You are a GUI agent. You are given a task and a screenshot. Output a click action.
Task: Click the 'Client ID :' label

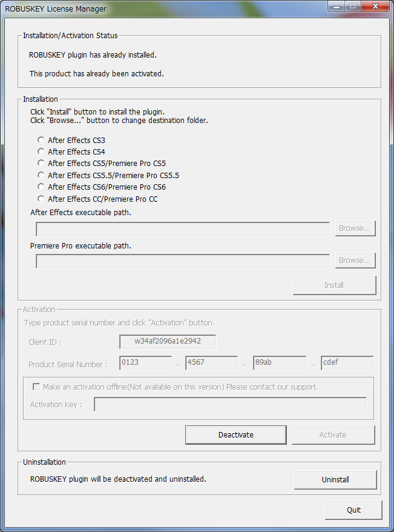45,342
